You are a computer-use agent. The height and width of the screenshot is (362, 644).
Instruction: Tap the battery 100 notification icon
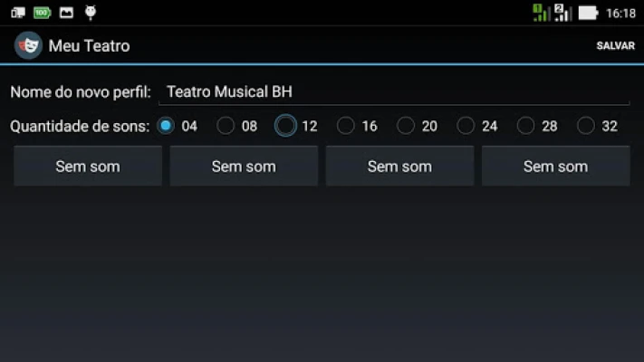pos(42,13)
